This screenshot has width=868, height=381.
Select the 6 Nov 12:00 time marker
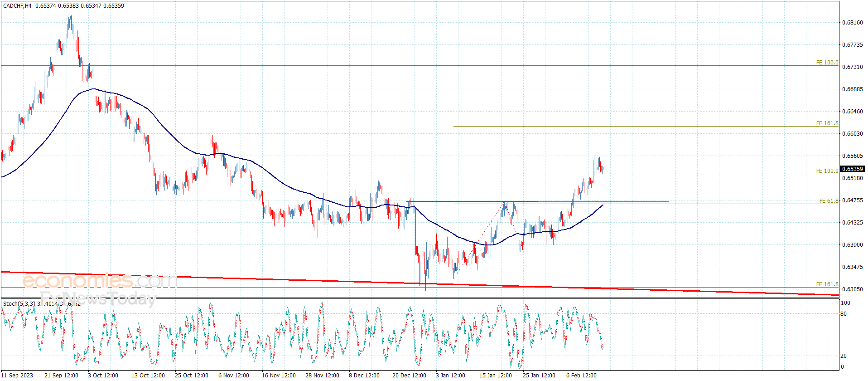[234, 375]
